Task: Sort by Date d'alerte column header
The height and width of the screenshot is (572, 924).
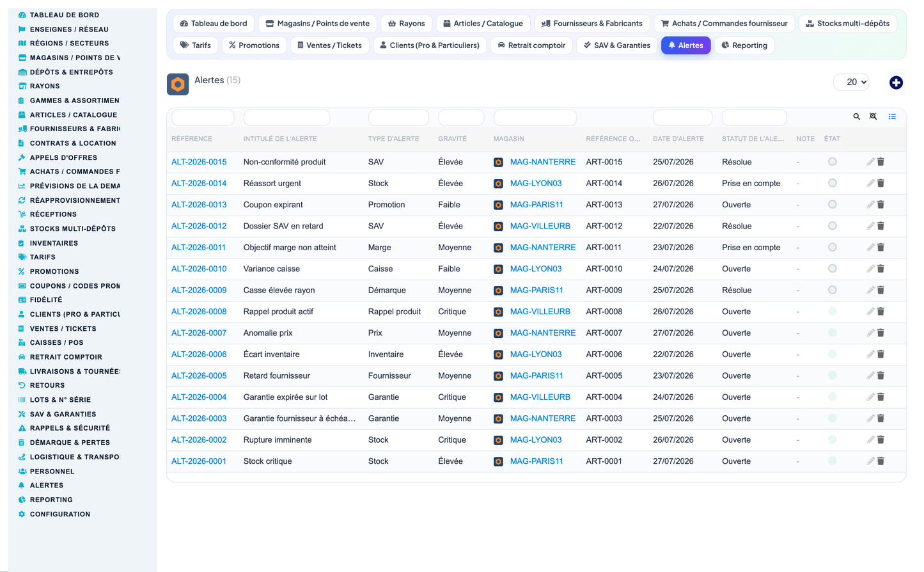Action: pos(678,139)
